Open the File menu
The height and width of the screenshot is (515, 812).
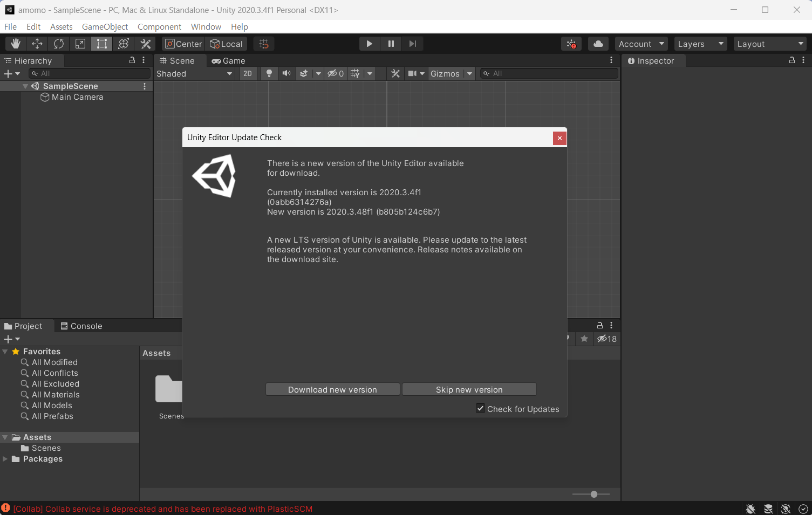[x=10, y=26]
